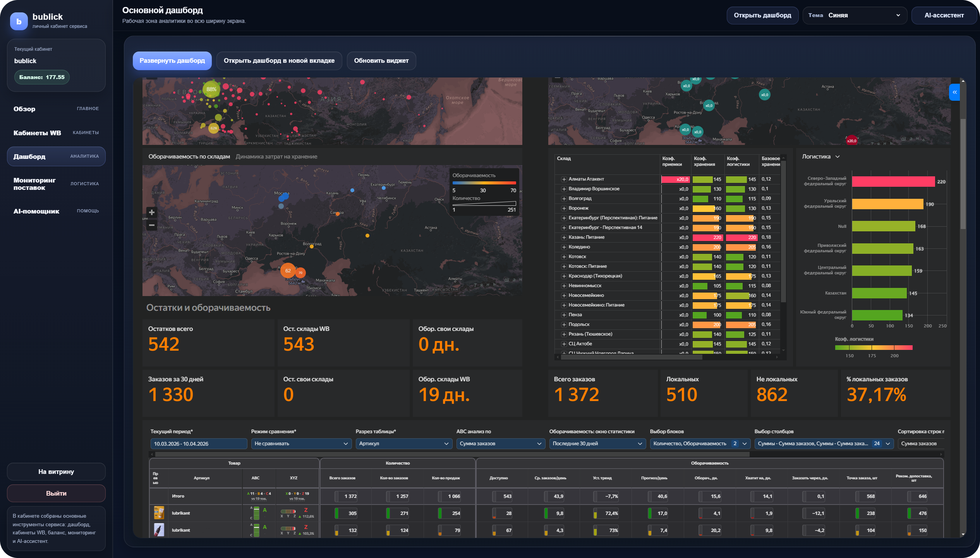Expand the Коледино warehouse row
Viewport: 980px width, 558px height.
564,247
